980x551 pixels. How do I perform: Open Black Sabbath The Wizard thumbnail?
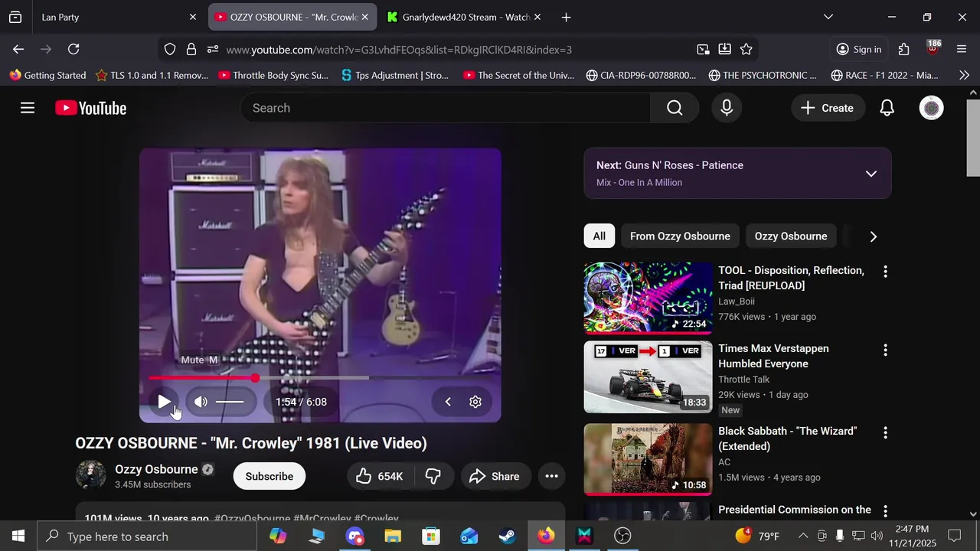click(x=648, y=459)
